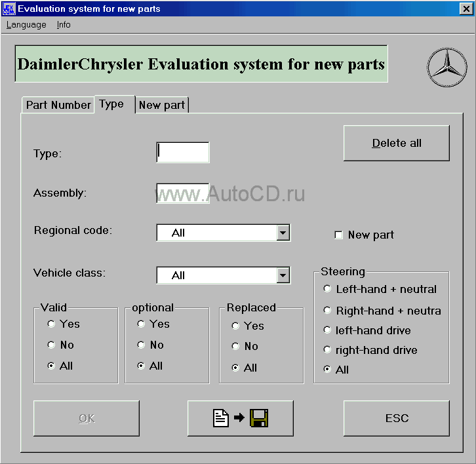476x464 pixels.
Task: Open the Language menu
Action: pyautogui.click(x=26, y=25)
